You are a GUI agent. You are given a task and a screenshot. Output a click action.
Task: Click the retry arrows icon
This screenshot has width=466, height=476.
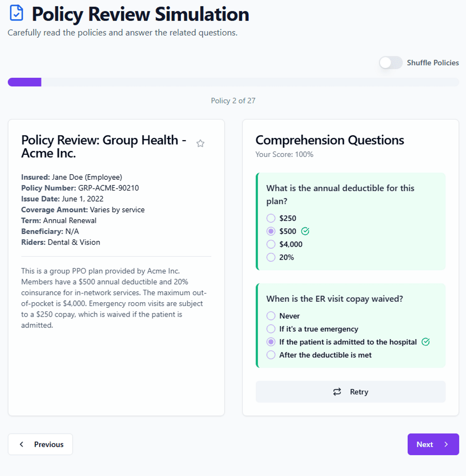tap(337, 392)
